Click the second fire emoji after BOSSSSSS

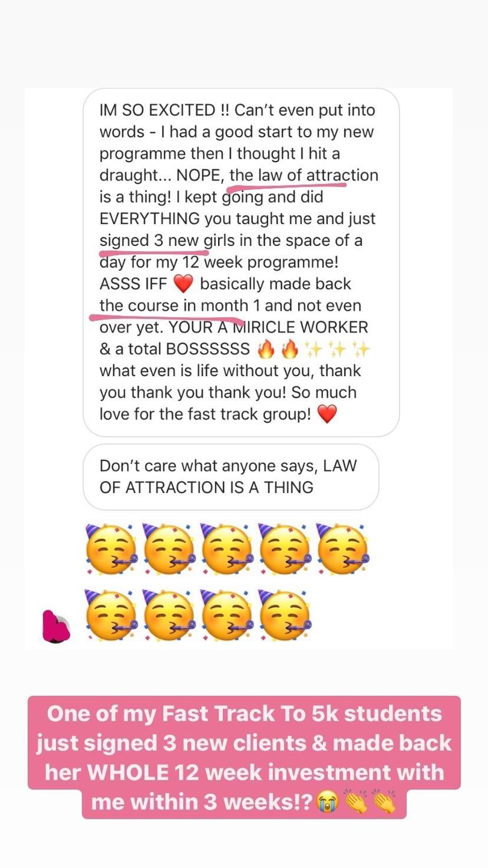tap(290, 349)
